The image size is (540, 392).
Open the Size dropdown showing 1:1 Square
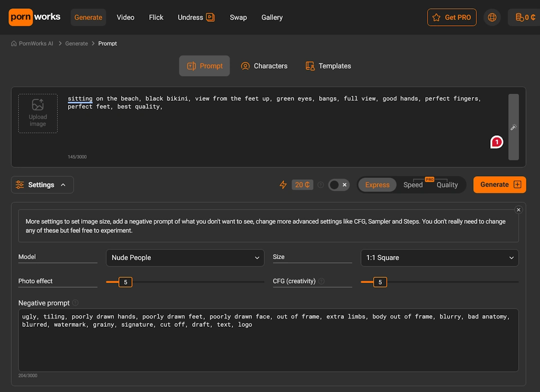(x=439, y=258)
